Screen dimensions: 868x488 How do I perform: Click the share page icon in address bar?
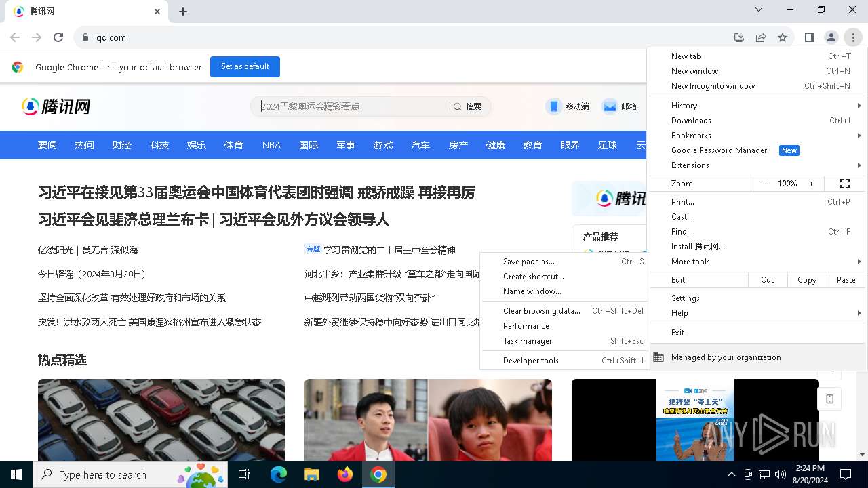click(x=761, y=37)
